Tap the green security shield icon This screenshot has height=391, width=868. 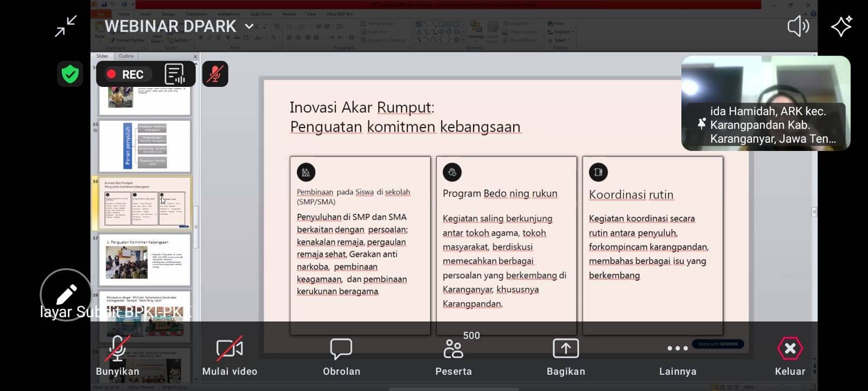[70, 74]
